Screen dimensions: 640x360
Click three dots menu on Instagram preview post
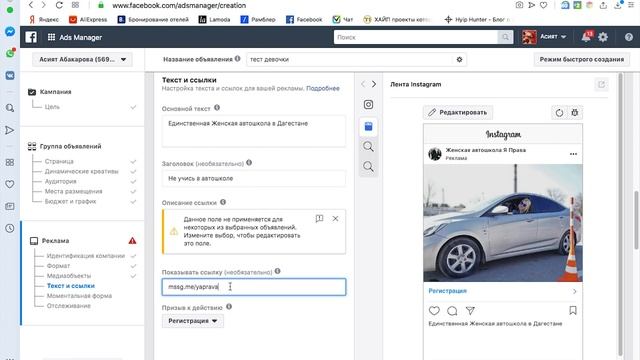tap(573, 154)
